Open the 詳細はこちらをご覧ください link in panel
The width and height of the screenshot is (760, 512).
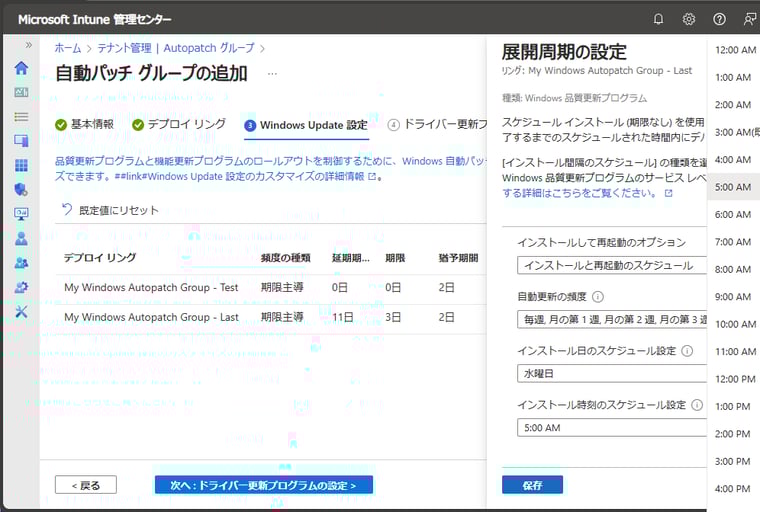587,193
